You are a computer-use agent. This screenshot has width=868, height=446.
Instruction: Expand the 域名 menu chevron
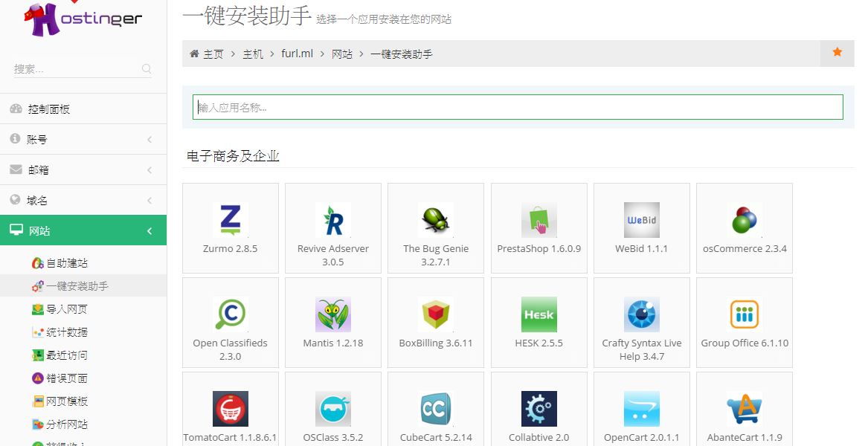150,200
